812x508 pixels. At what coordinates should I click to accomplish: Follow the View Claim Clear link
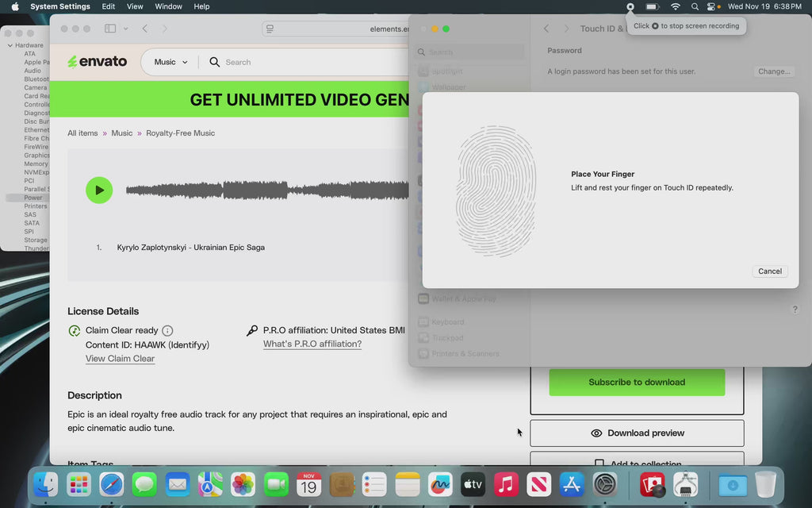[120, 359]
